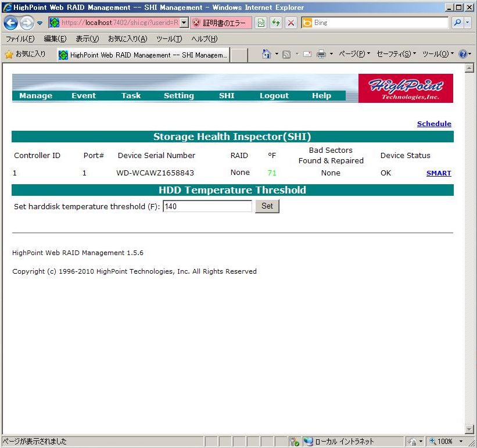Screen dimensions: 477x448
Task: Open the ツール(O) command bar menu
Action: click(437, 54)
